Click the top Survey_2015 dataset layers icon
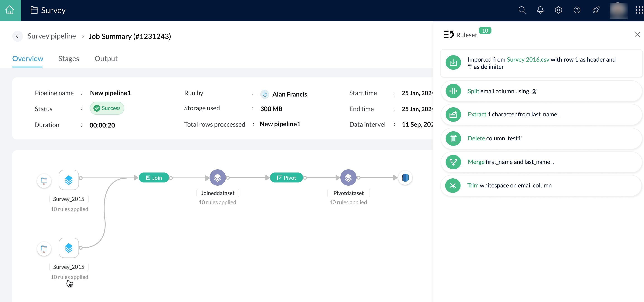 69,180
